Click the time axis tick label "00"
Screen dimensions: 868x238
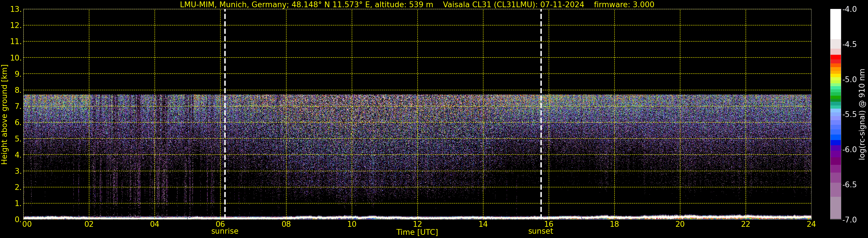pyautogui.click(x=27, y=224)
